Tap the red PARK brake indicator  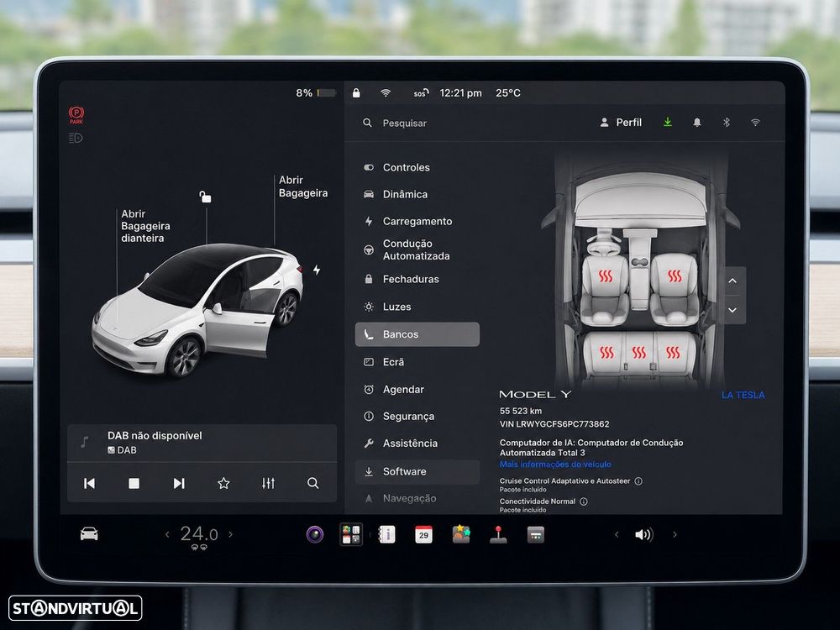tap(76, 114)
